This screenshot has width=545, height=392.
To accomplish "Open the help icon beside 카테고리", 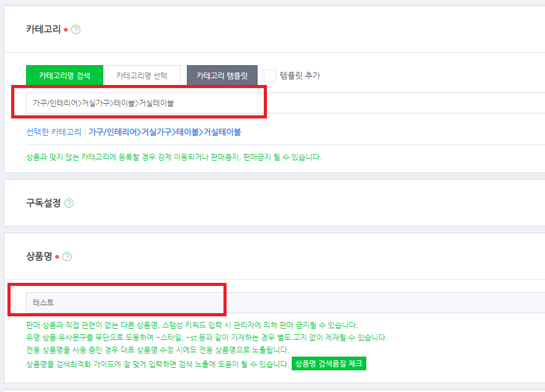I will tap(76, 30).
